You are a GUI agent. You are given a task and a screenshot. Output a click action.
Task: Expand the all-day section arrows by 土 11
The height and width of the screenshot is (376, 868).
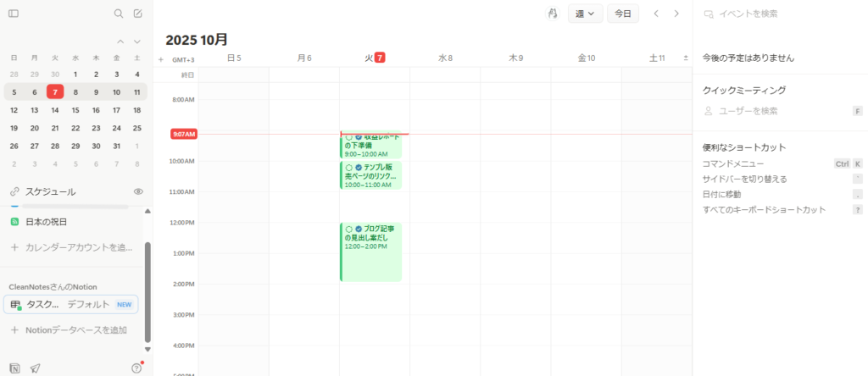point(684,58)
